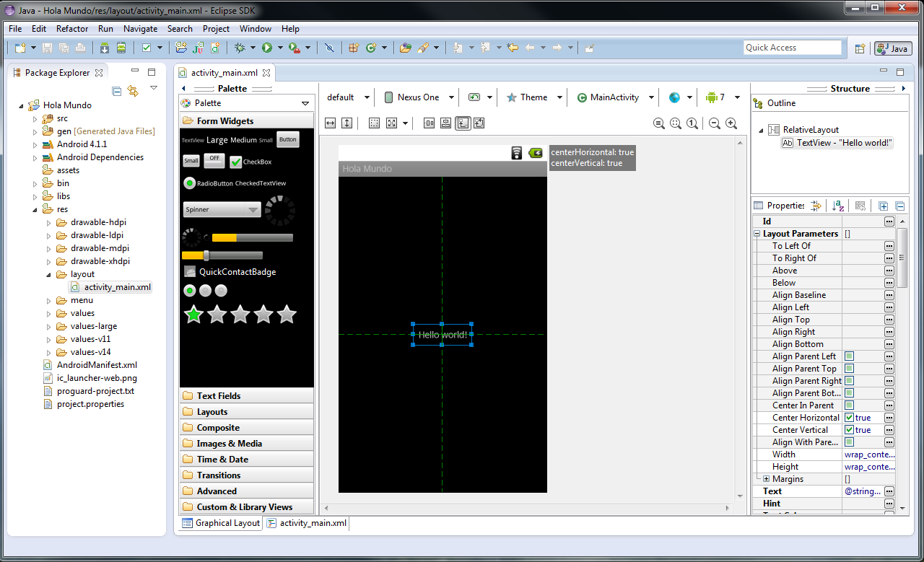The height and width of the screenshot is (562, 924).
Task: Click the 100% zoom icon above the canvas
Action: (692, 123)
